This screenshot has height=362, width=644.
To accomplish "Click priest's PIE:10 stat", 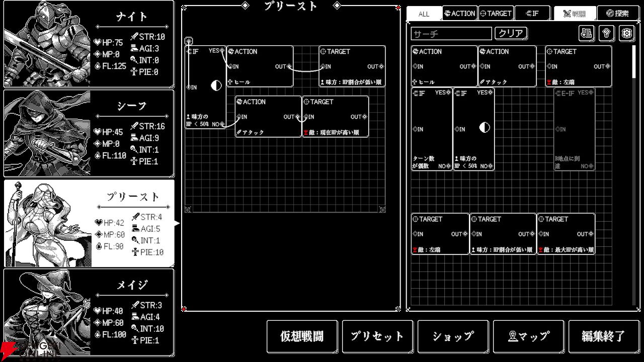I will click(148, 252).
